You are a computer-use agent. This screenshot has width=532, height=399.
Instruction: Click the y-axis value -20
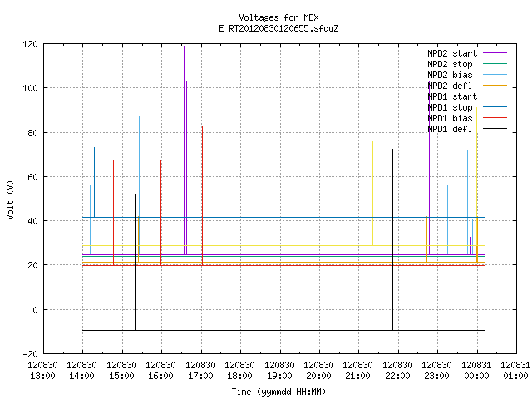coord(30,354)
